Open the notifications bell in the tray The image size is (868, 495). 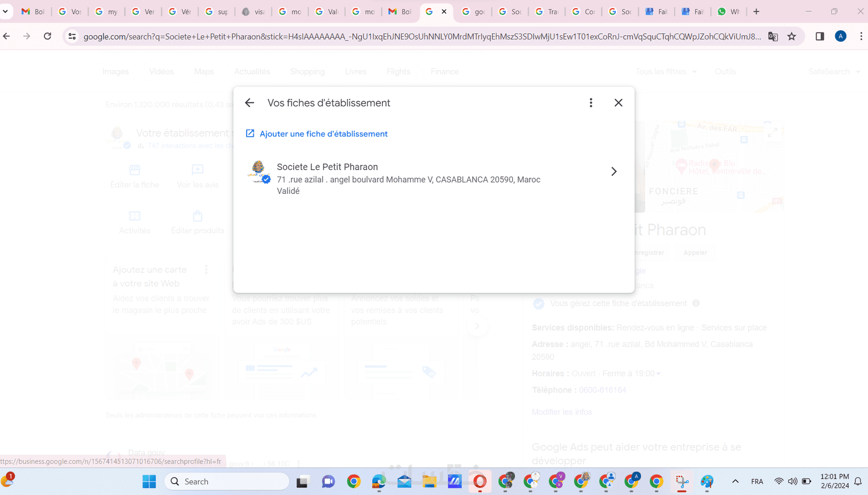[x=858, y=481]
